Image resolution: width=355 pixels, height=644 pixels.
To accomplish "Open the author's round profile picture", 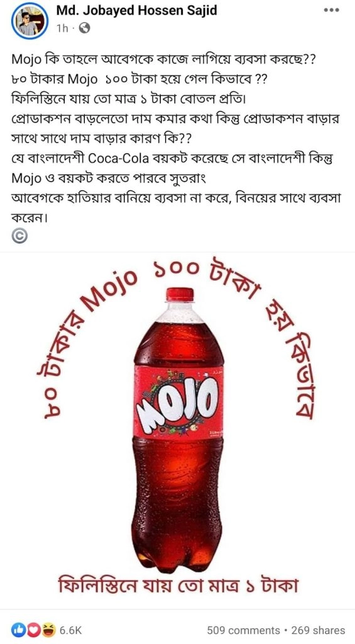I will click(30, 21).
